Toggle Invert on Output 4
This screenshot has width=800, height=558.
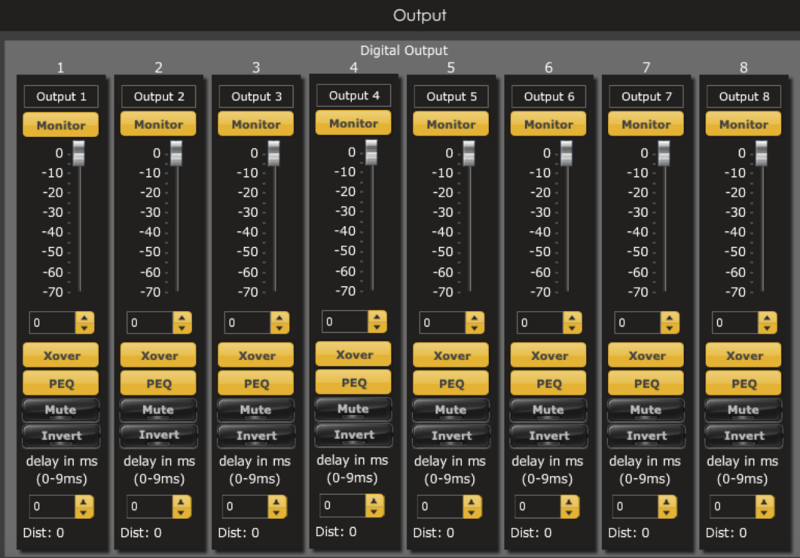[x=353, y=435]
